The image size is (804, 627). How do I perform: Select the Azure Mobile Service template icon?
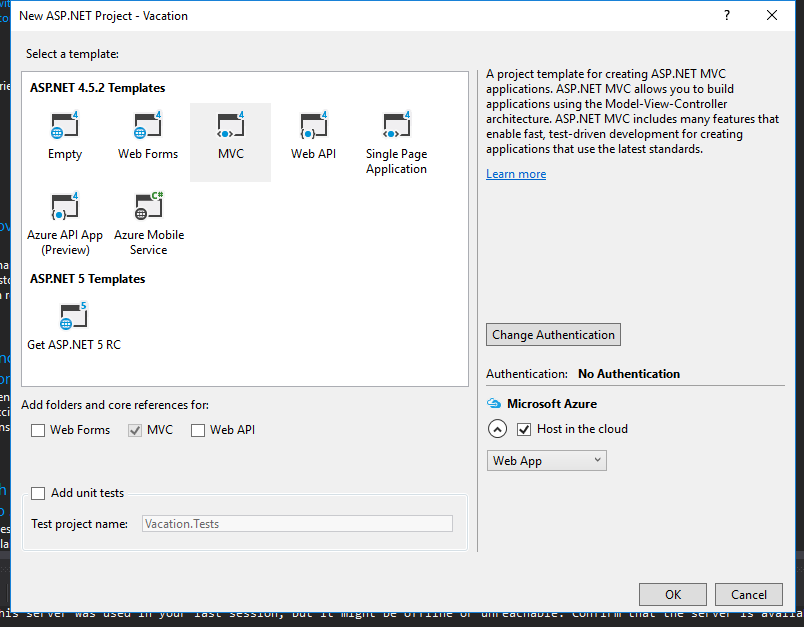click(x=149, y=206)
